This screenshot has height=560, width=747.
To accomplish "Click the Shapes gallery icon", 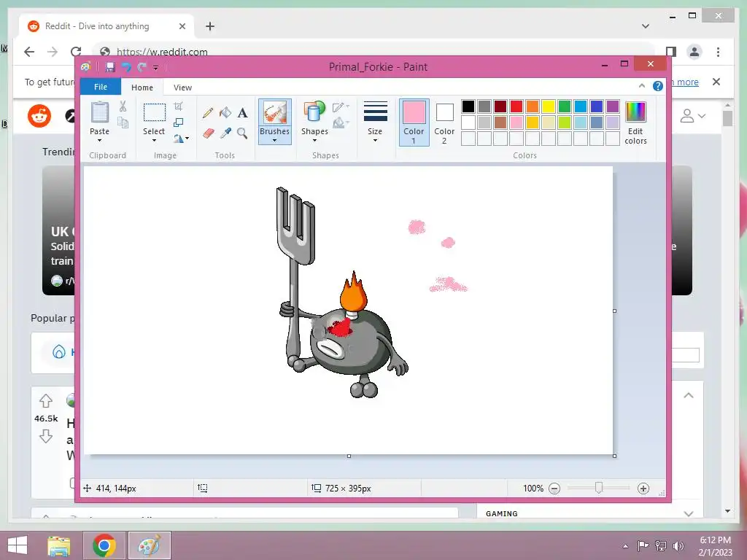I will click(314, 112).
